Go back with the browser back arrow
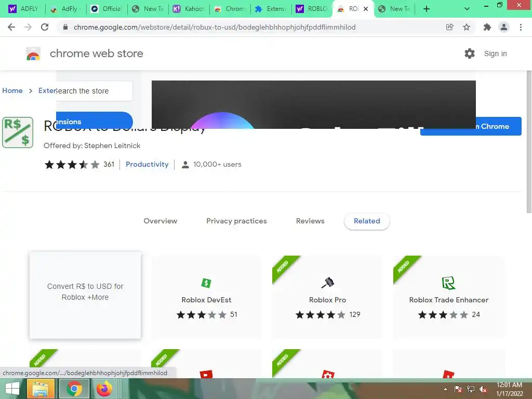 click(x=11, y=27)
